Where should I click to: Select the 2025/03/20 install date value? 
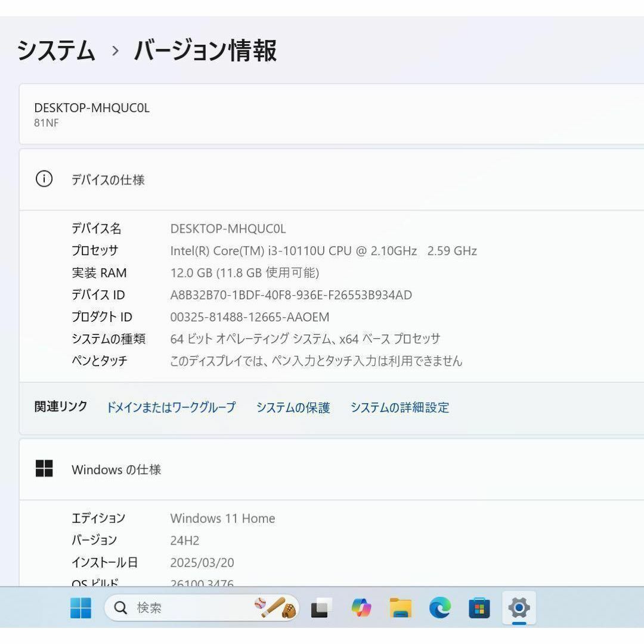tap(202, 563)
